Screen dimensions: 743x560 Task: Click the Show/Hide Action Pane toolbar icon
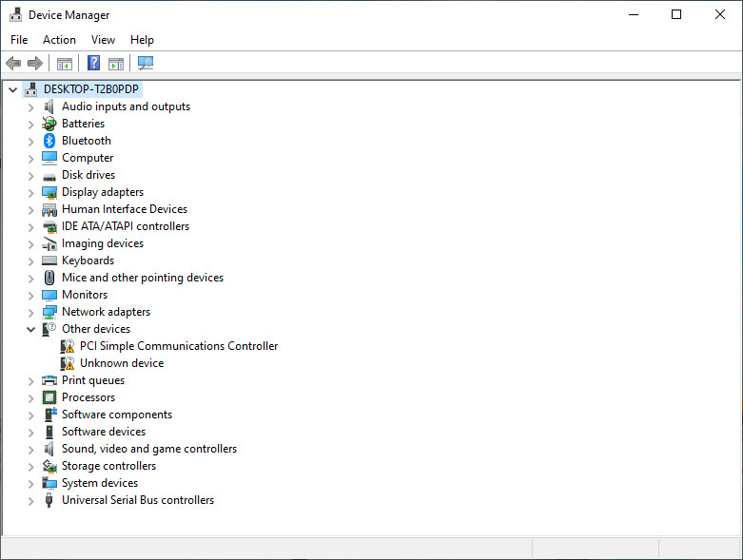click(x=116, y=64)
